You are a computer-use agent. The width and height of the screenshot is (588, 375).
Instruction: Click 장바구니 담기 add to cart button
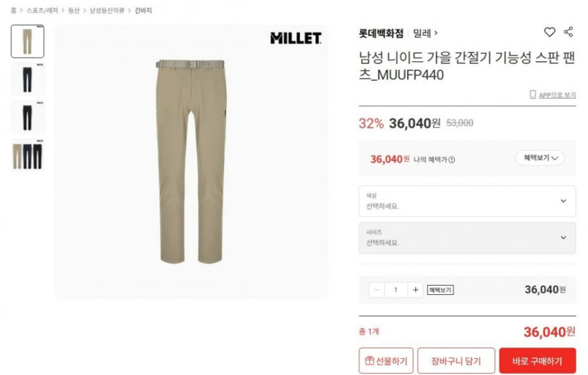pyautogui.click(x=456, y=361)
